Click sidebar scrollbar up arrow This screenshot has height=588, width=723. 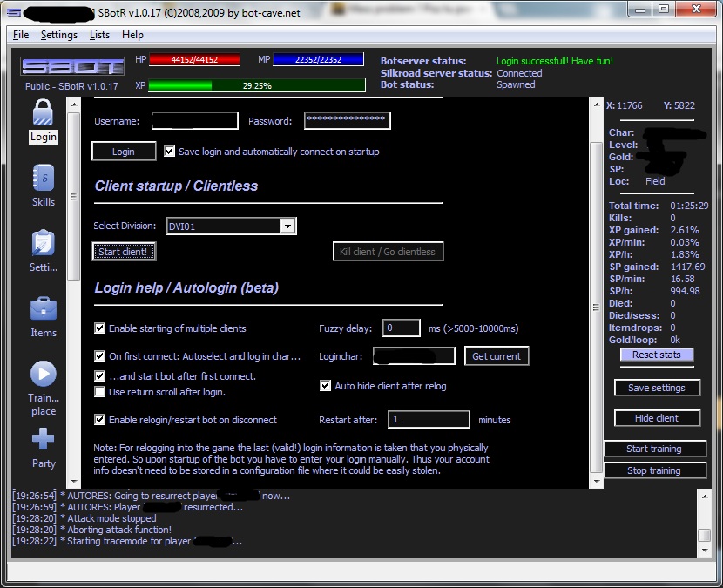tap(74, 105)
